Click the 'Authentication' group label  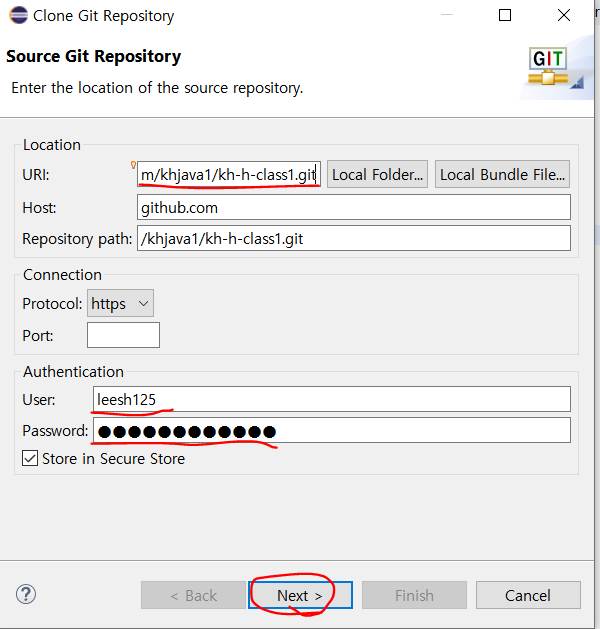pos(73,371)
